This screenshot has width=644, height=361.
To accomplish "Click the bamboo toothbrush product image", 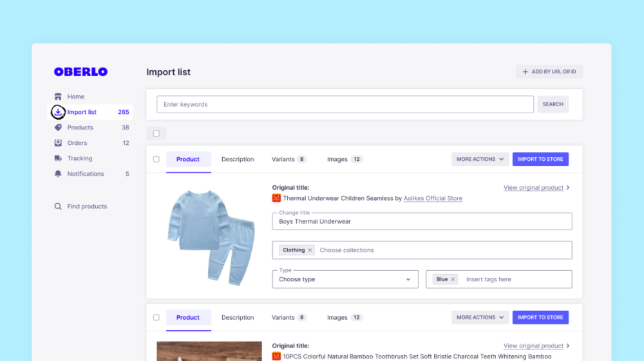I will coord(209,351).
